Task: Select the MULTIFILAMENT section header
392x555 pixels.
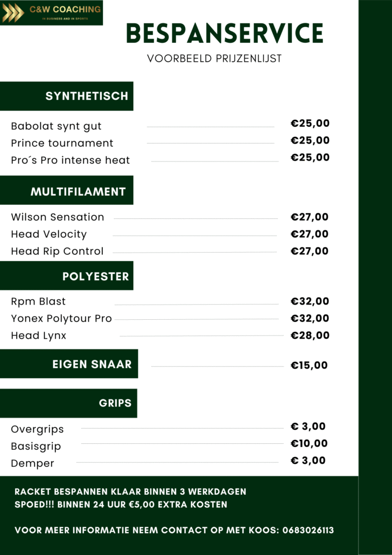Action: pos(78,191)
